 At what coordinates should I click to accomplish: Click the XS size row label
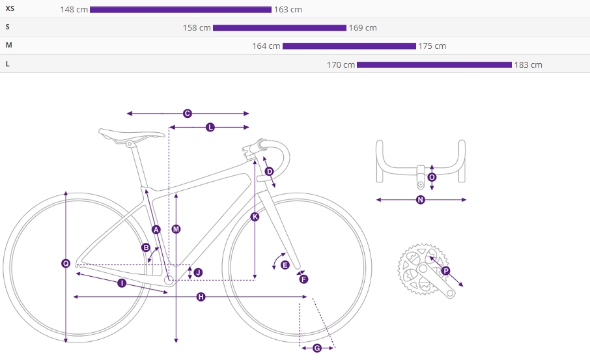10,8
